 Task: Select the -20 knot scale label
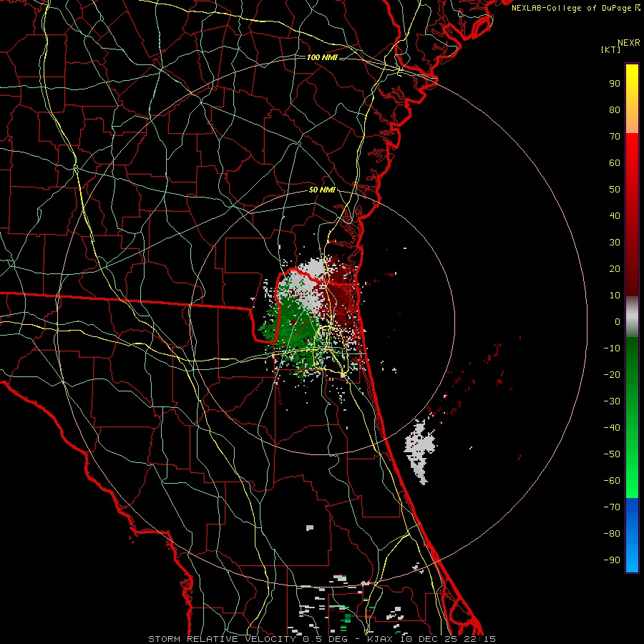click(x=612, y=375)
